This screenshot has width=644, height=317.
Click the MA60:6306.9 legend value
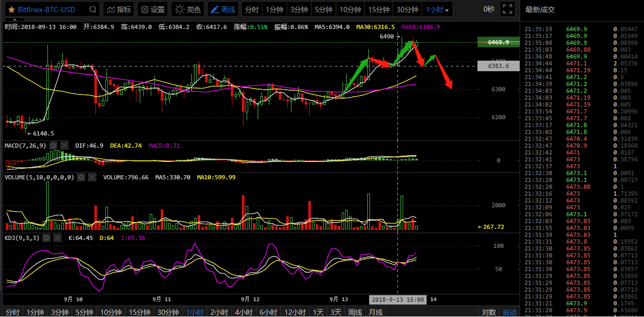click(x=421, y=26)
